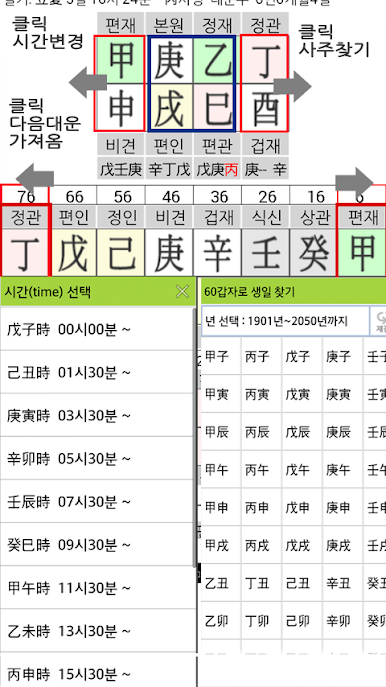Select 乙丑 in the 60갑자 grid
386x687 pixels.
point(221,583)
